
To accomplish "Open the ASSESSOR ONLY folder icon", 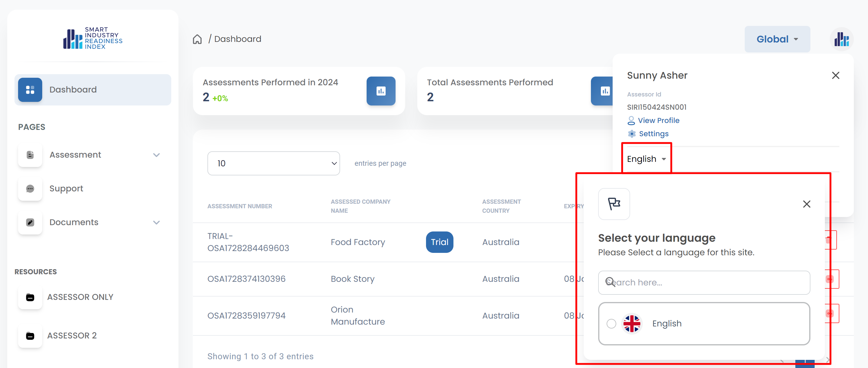I will tap(30, 297).
